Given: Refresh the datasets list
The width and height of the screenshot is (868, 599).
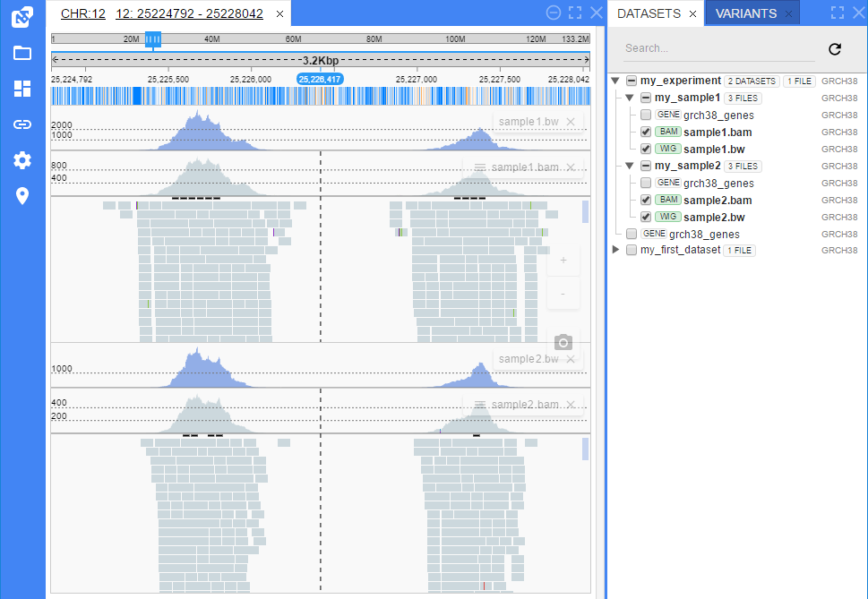Looking at the screenshot, I should (835, 49).
